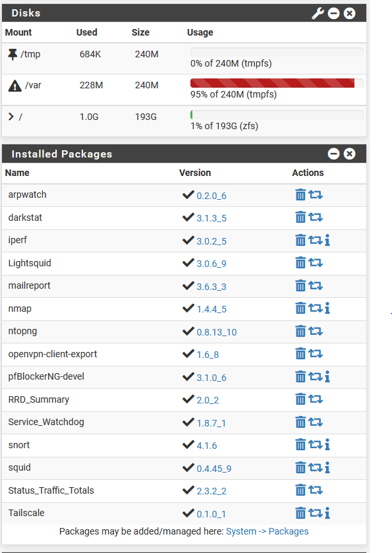
Task: Reinstall the ntopng package
Action: tap(316, 331)
